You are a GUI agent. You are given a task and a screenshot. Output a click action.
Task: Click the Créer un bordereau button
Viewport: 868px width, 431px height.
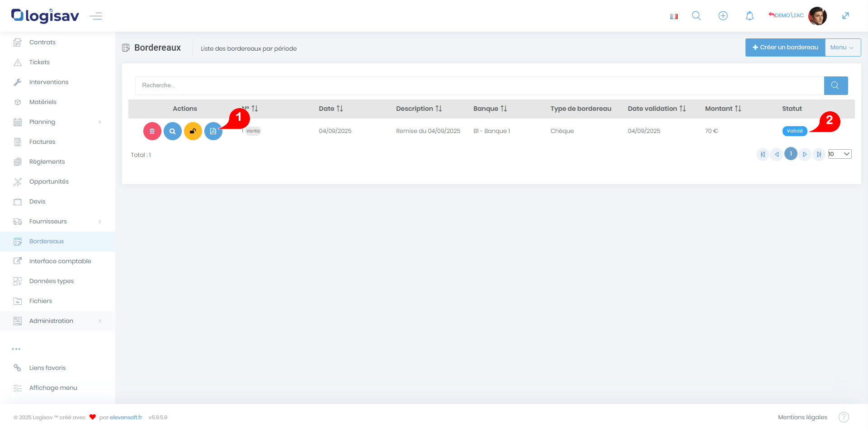pyautogui.click(x=785, y=47)
